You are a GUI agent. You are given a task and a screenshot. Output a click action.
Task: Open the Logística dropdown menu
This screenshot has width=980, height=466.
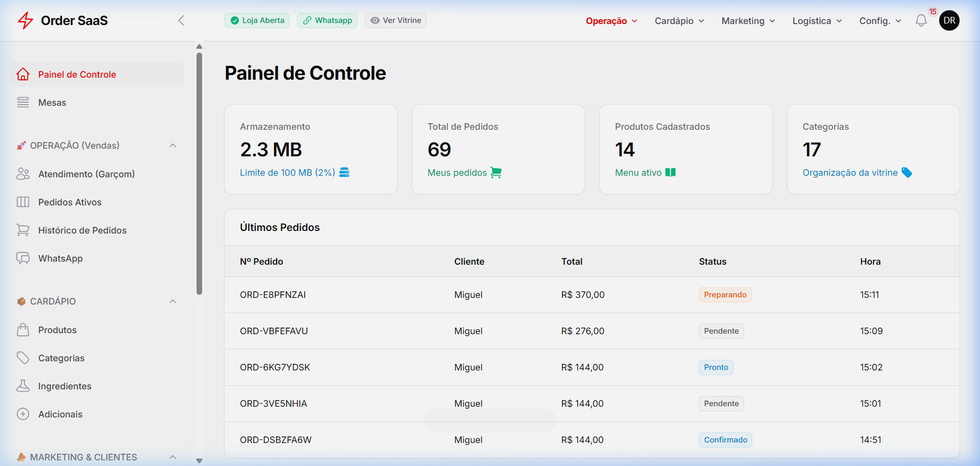817,21
